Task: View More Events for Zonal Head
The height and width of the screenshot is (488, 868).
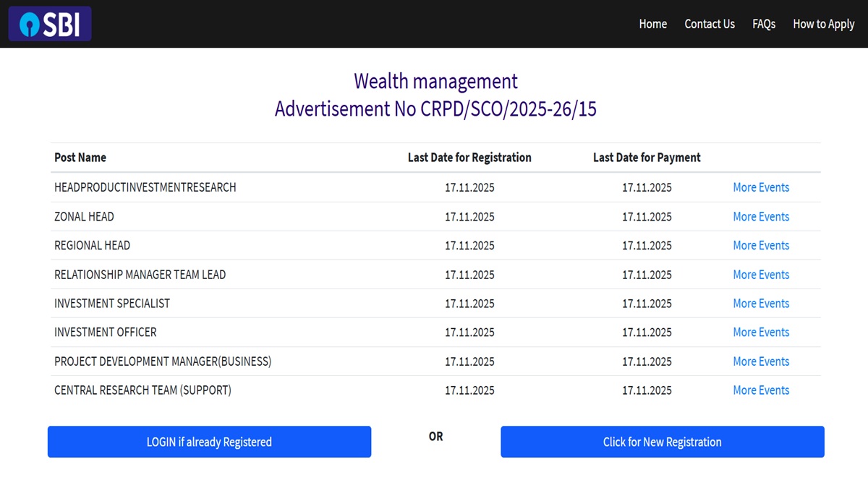Action: [x=761, y=216]
